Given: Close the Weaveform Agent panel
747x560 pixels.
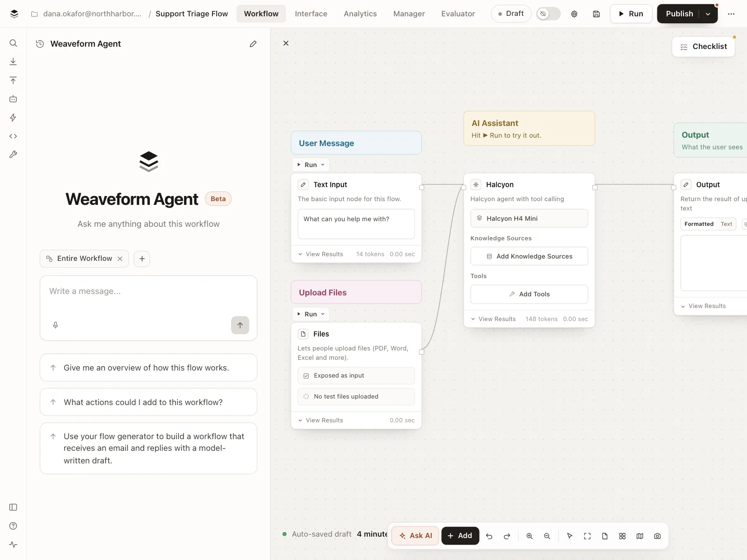Looking at the screenshot, I should tap(286, 43).
